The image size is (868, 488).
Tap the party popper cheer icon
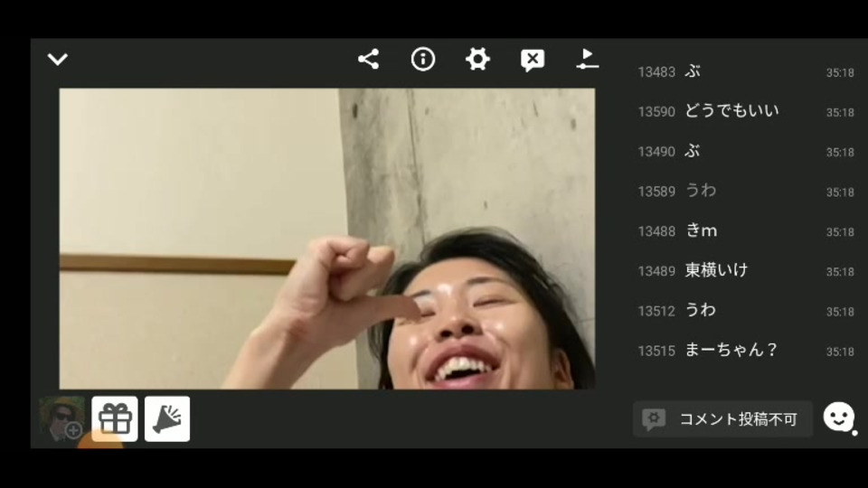(167, 418)
